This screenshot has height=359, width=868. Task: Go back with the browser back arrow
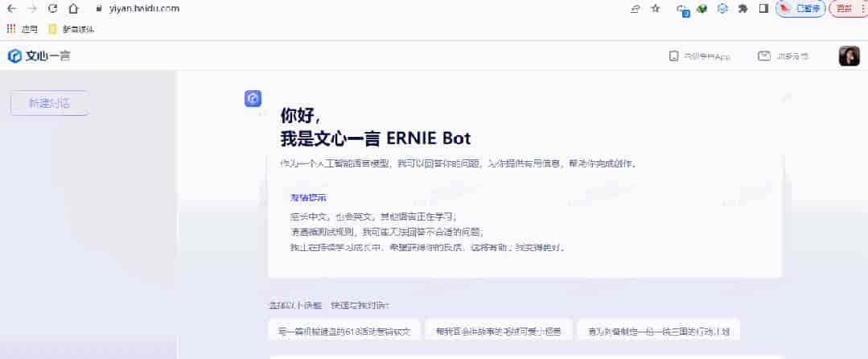11,9
